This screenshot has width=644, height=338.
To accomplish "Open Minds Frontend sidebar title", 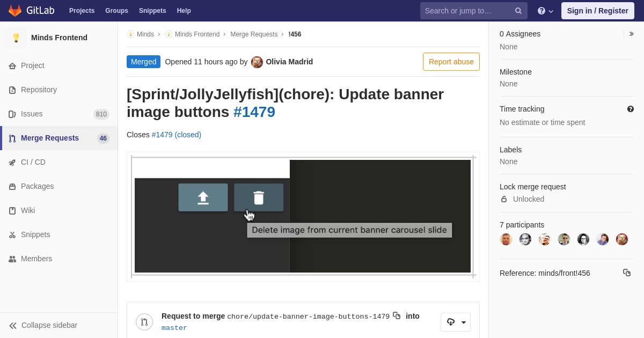I will pos(59,38).
